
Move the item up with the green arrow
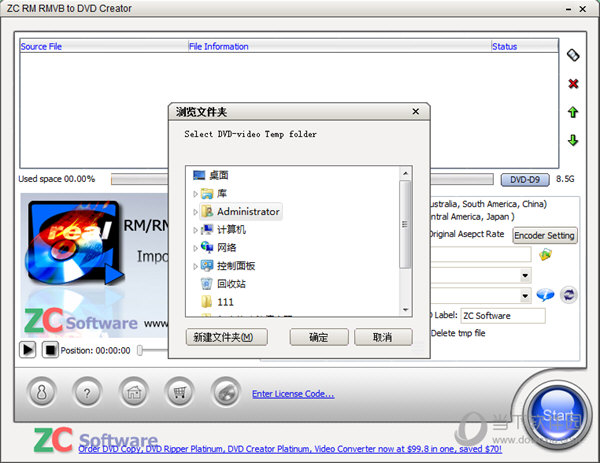[573, 112]
